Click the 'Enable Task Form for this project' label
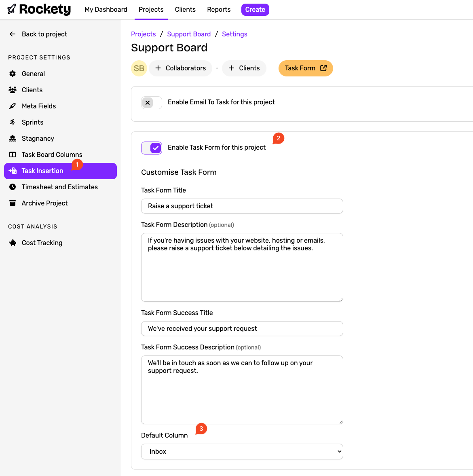Screen dimensions: 473x476 coord(217,148)
